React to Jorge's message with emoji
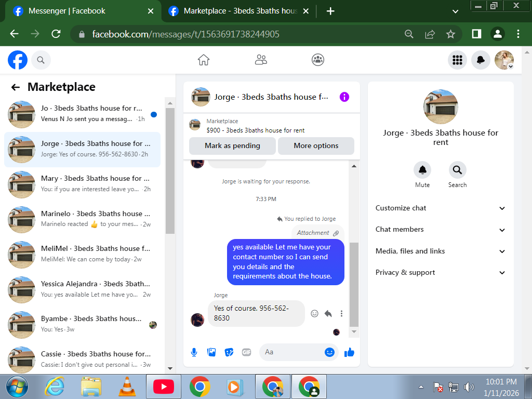 (314, 313)
